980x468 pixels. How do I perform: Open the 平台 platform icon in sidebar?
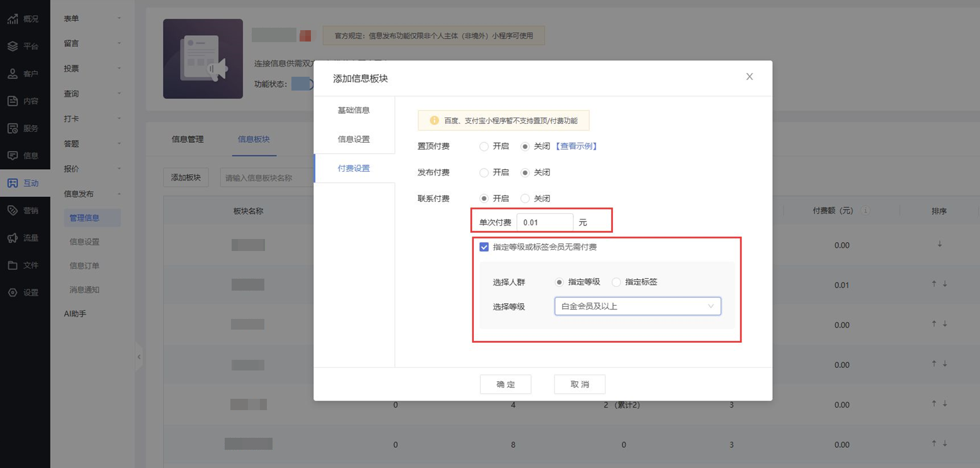13,47
